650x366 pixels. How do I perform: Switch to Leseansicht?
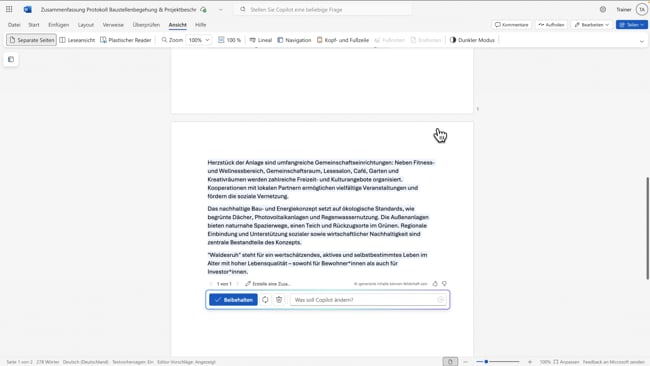77,40
